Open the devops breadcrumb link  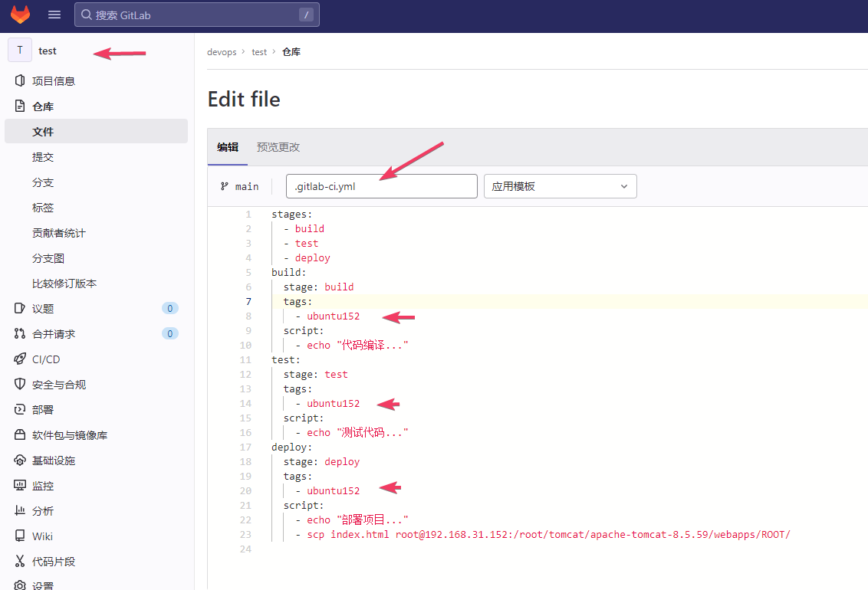(222, 51)
